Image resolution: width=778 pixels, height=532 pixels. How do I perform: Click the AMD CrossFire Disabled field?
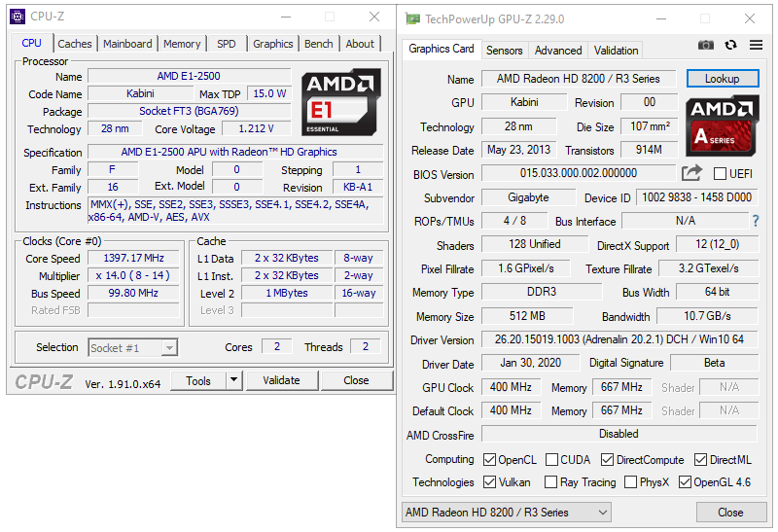click(x=619, y=434)
